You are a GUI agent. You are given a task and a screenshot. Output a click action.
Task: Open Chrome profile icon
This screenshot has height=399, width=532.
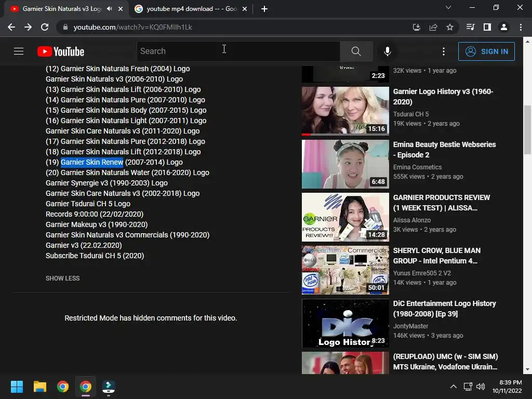[x=504, y=27]
